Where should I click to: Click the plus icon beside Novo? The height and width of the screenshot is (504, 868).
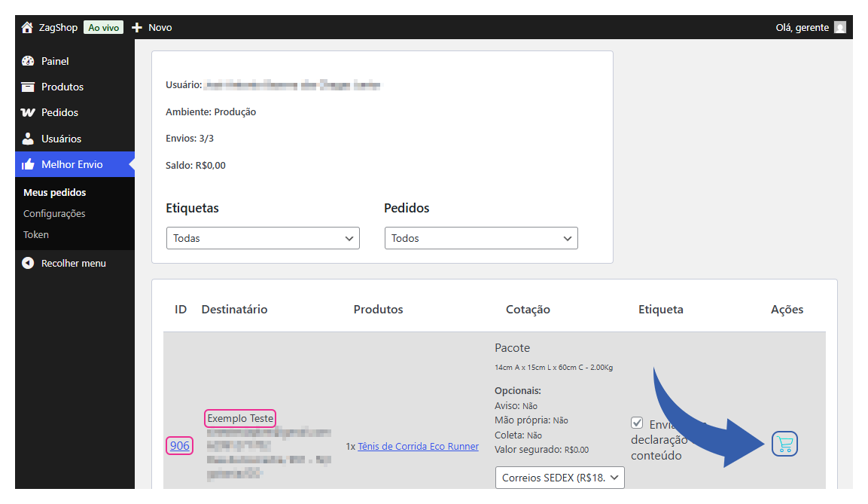[137, 27]
